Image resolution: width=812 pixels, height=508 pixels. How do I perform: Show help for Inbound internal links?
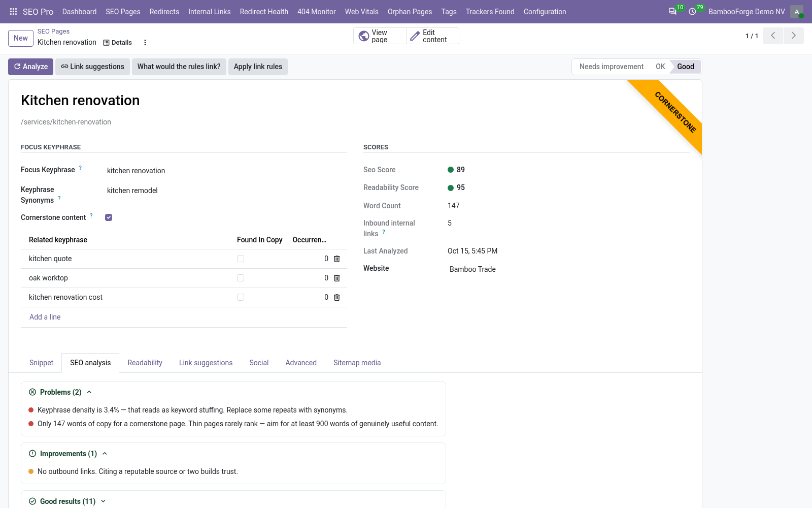(384, 232)
